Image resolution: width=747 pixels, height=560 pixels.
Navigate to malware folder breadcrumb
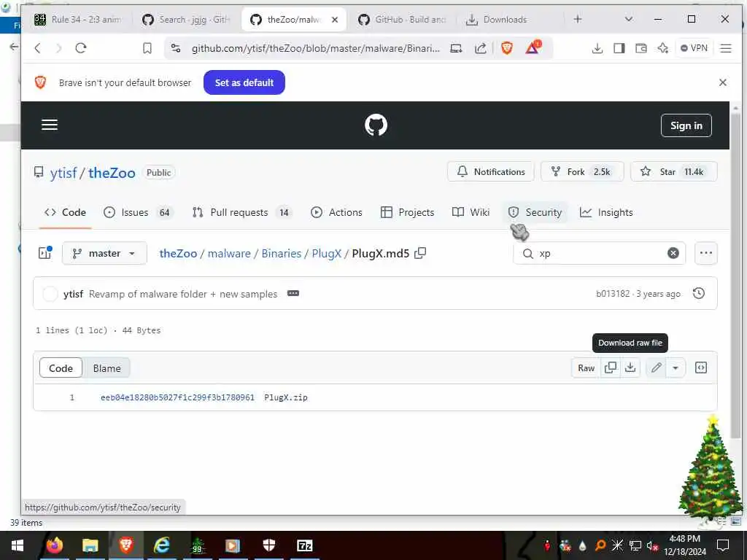(229, 253)
